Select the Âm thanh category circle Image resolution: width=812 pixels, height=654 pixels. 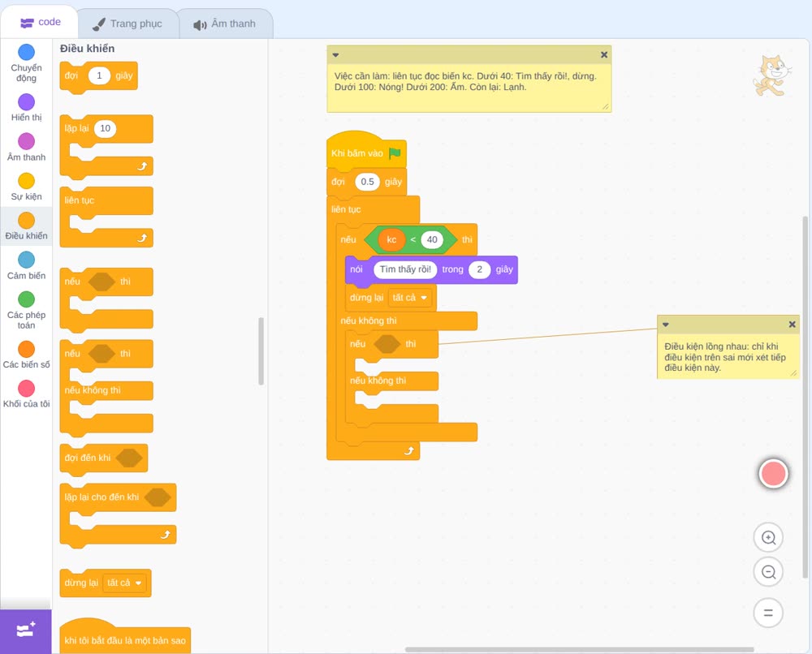pos(27,141)
